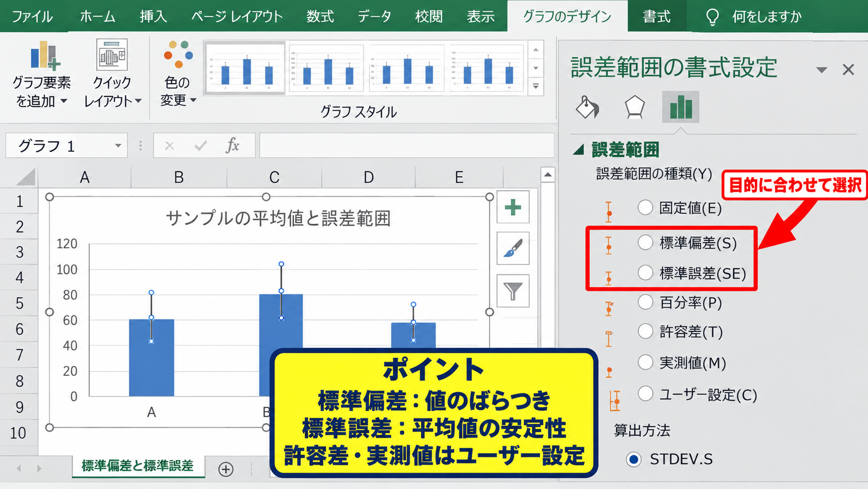
Task: Open the Name Box グラフ 1 dropdown
Action: click(x=118, y=146)
